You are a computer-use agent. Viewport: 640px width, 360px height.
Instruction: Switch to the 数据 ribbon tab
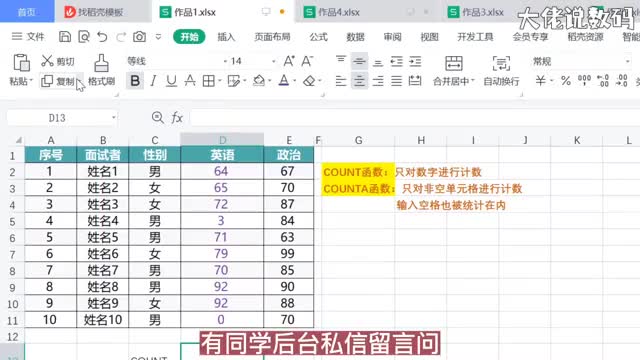355,37
